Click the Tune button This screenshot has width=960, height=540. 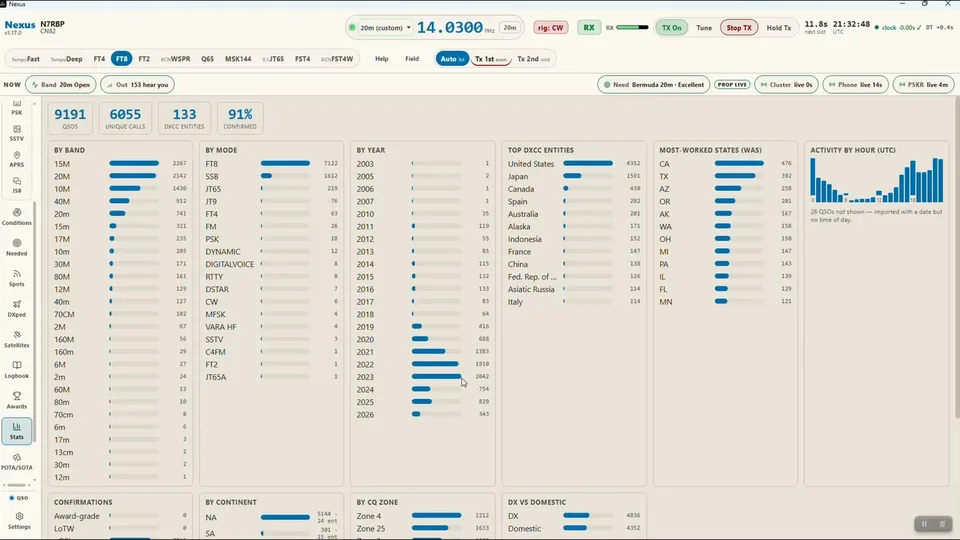[x=704, y=28]
